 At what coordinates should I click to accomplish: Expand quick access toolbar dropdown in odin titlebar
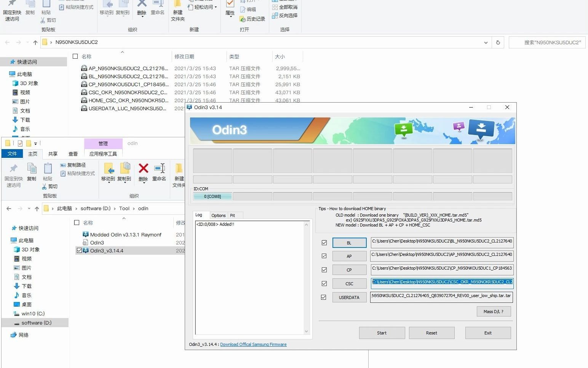(35, 143)
